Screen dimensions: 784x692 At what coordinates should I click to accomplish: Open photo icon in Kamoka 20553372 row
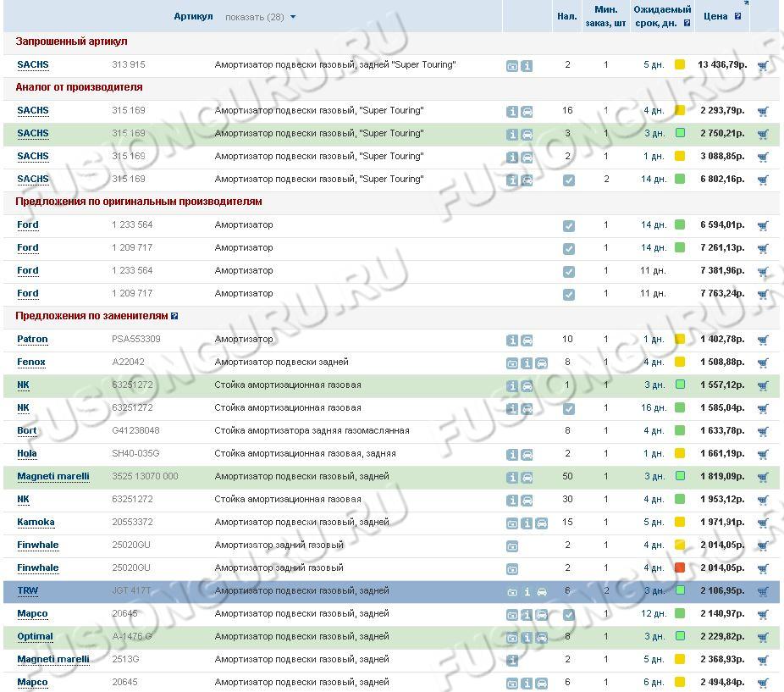point(512,523)
